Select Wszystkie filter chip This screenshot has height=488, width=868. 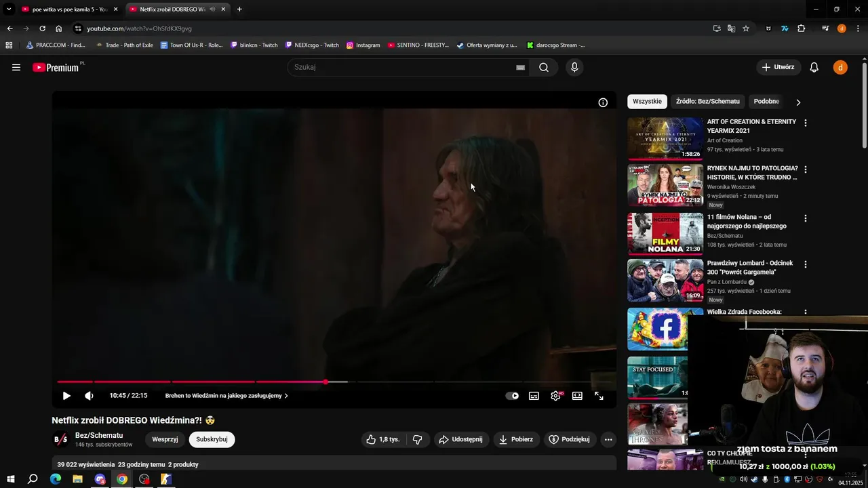point(647,102)
